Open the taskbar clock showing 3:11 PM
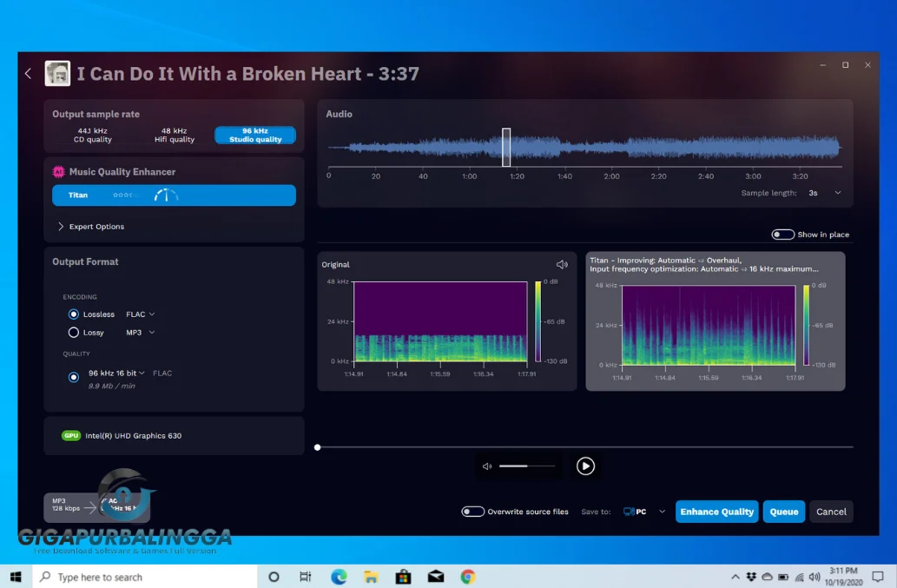 [x=843, y=577]
